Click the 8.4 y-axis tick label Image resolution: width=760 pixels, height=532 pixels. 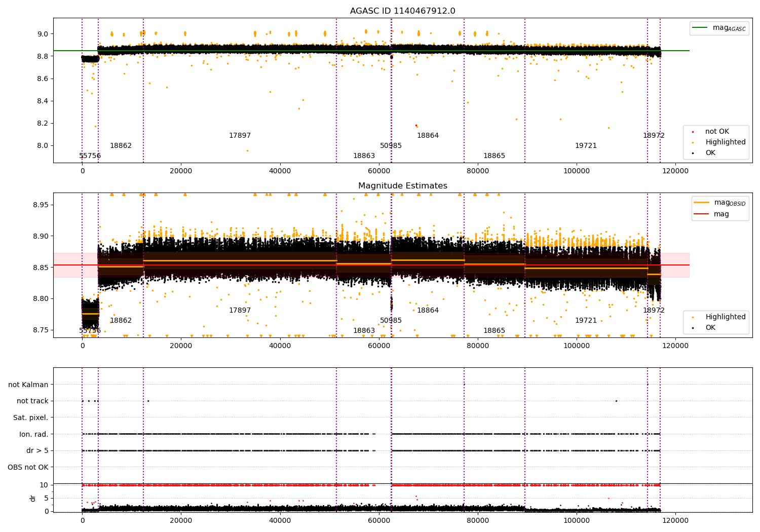tap(43, 101)
